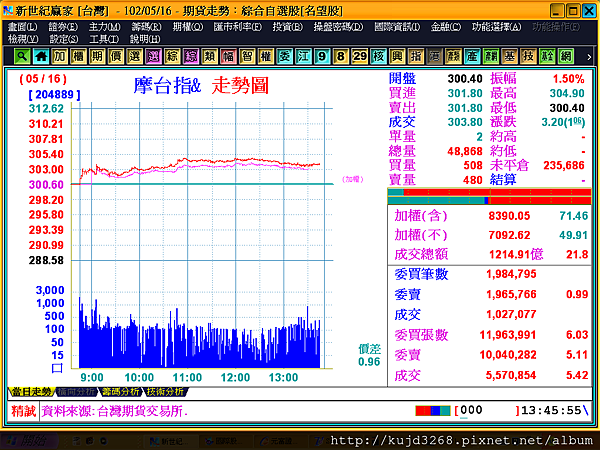Click the number 8 toolbar icon
Screen dimensions: 600x450
341,57
